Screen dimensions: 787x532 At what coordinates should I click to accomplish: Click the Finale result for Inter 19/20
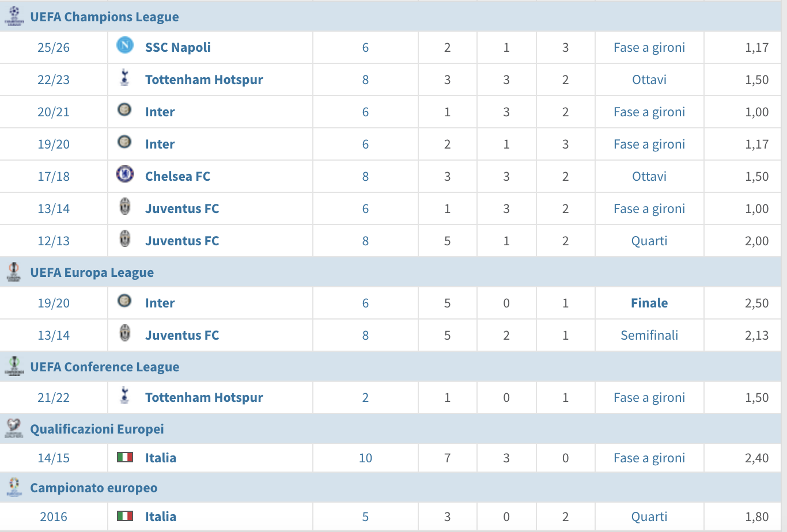[x=649, y=303]
